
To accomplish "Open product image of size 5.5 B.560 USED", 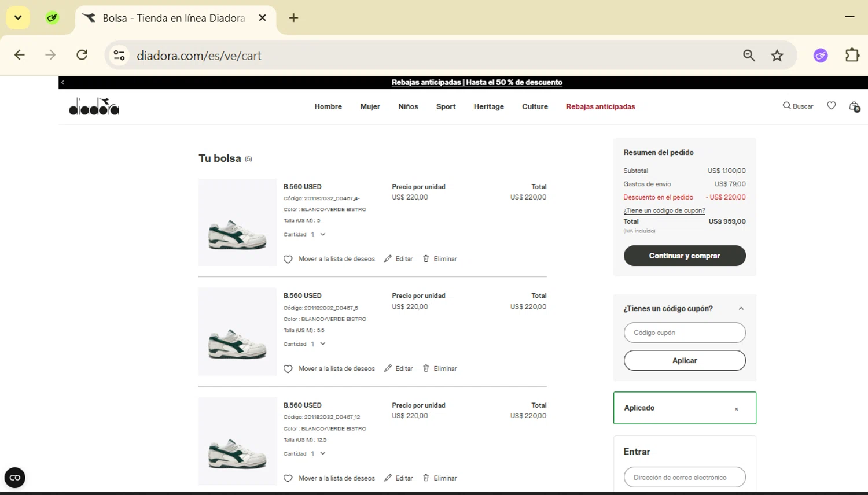I will pos(237,332).
